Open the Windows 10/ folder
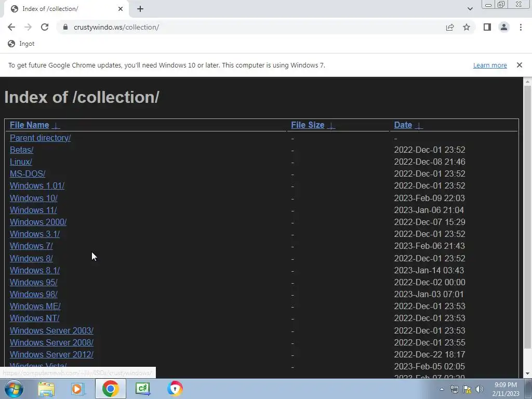Viewport: 532px width, 399px height. point(34,198)
